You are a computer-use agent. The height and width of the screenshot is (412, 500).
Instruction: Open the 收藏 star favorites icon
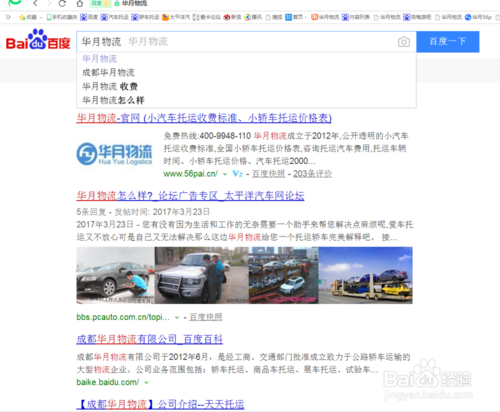coord(22,17)
